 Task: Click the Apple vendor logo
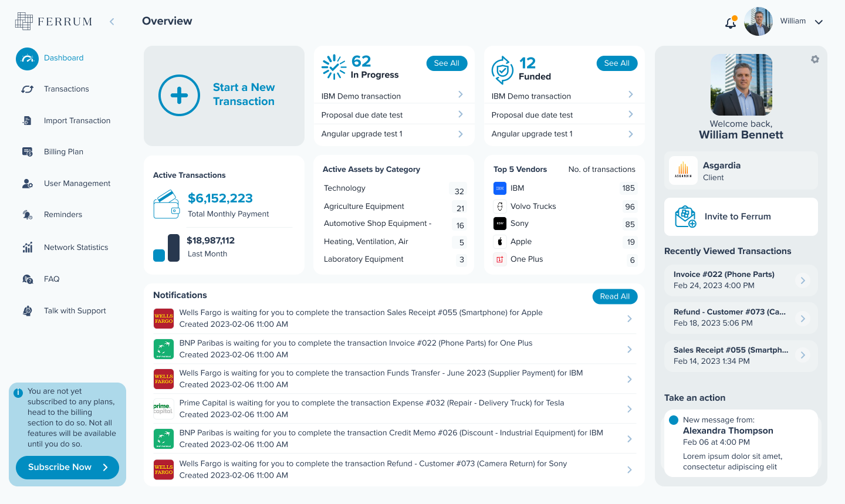point(500,242)
